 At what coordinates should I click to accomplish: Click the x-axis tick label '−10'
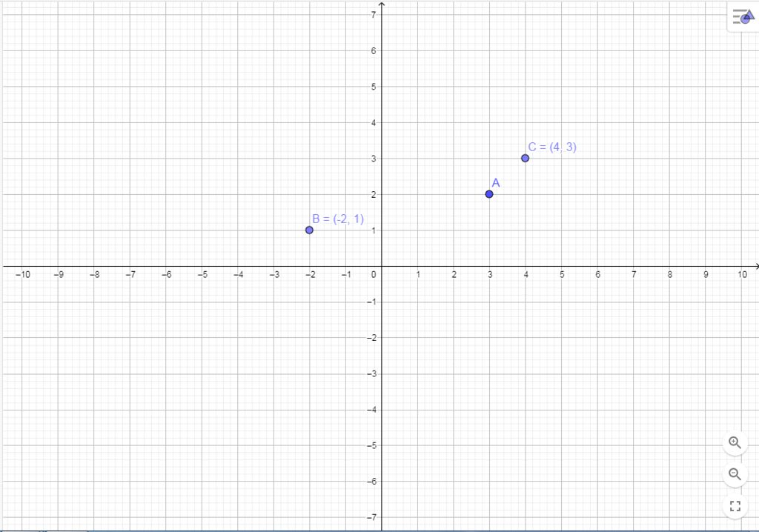pos(23,274)
